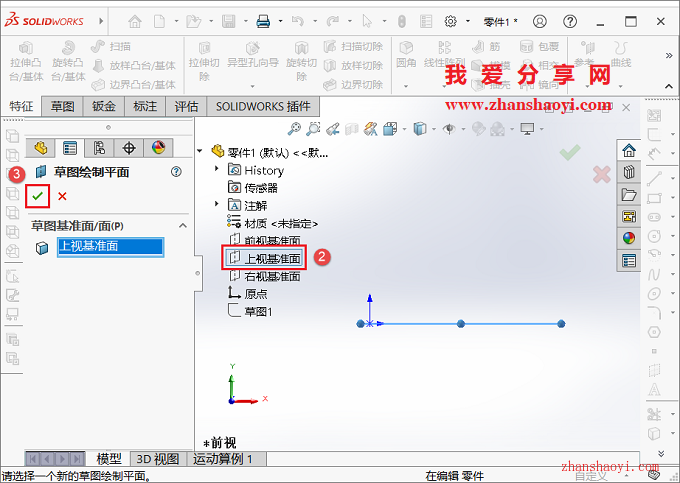The height and width of the screenshot is (483, 680).
Task: Click the 上视基准面 selection box
Action: pos(110,247)
